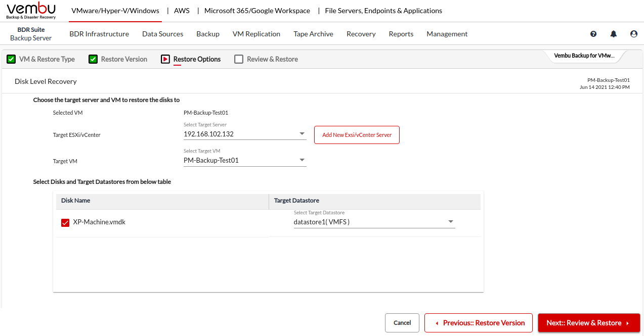Open the Recovery menu
The height and width of the screenshot is (336, 644).
pos(361,34)
